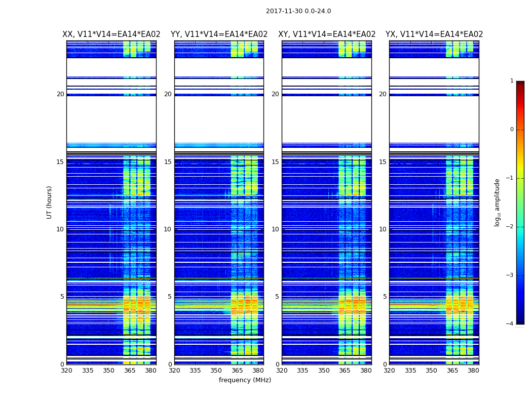
Task: Click the bright red band near 4 hours in the YY panel
Action: point(219,306)
